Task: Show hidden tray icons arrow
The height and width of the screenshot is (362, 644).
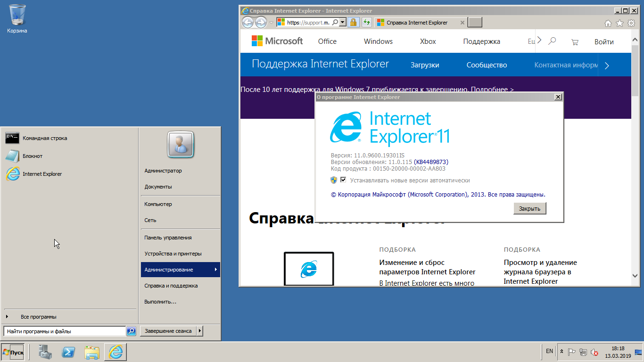Action: 561,352
